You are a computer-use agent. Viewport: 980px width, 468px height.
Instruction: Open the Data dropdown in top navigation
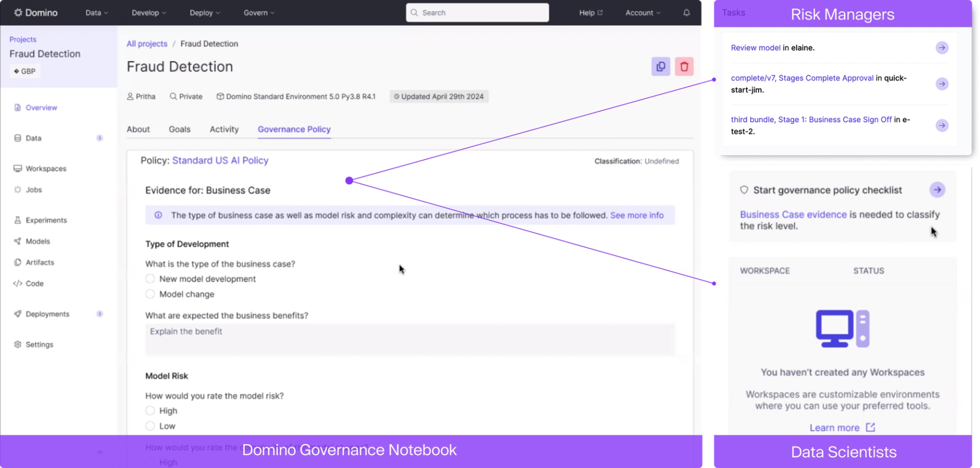click(x=96, y=13)
